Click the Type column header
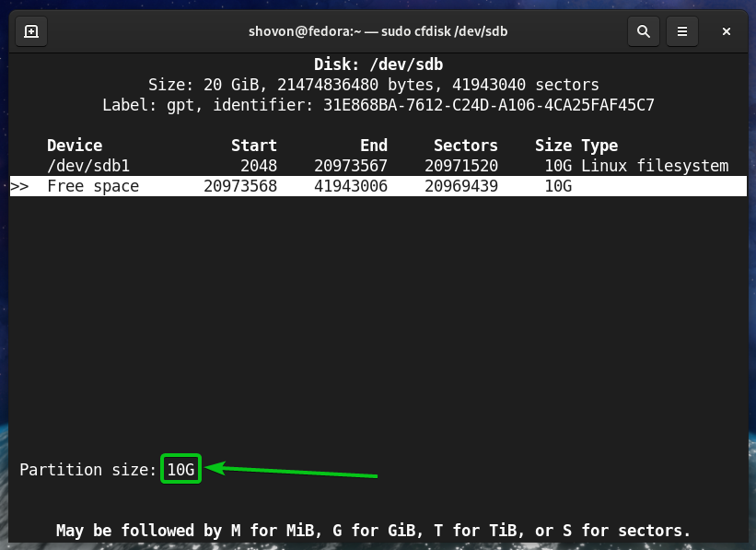 (599, 146)
